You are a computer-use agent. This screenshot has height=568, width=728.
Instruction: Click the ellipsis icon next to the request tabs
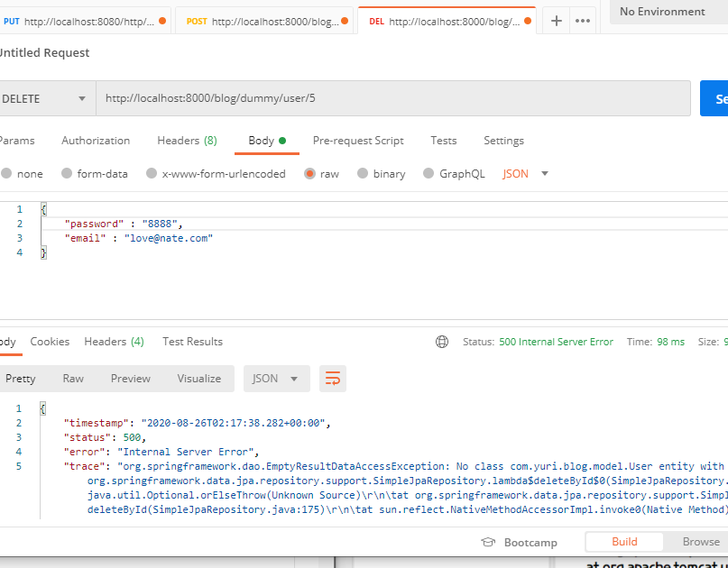click(582, 19)
